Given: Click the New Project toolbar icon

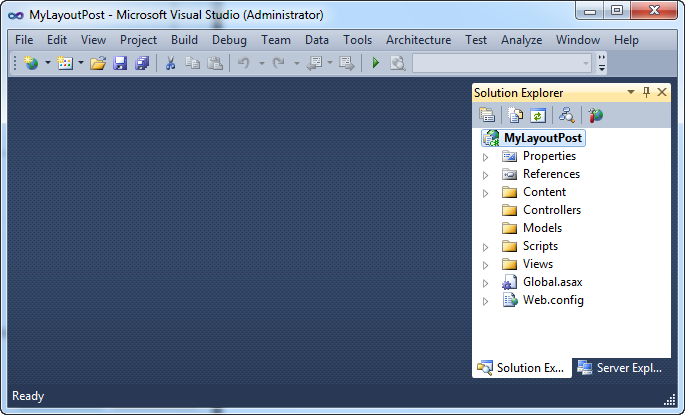Looking at the screenshot, I should [31, 63].
